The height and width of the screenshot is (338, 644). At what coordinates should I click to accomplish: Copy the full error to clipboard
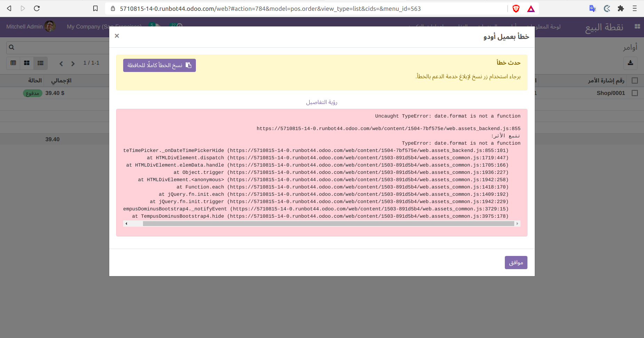pyautogui.click(x=159, y=65)
